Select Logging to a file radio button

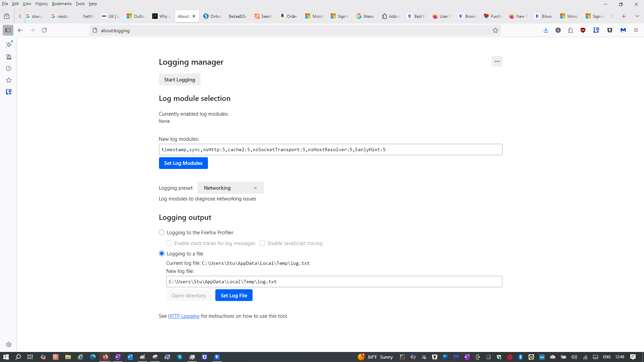[x=162, y=253]
